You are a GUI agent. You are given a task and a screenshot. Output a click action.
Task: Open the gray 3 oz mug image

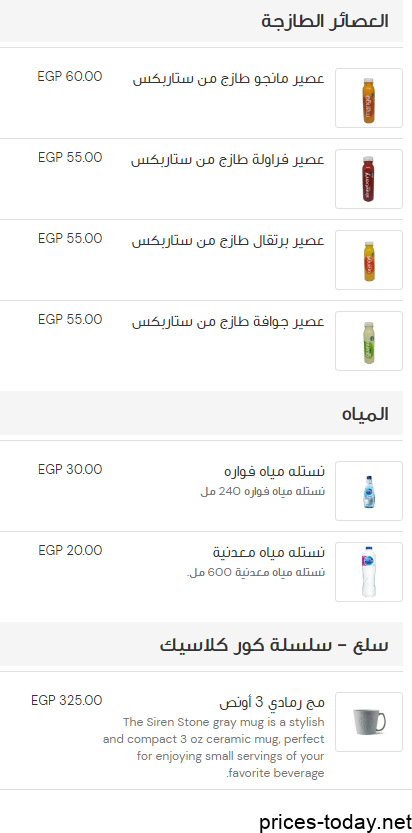[x=369, y=722]
